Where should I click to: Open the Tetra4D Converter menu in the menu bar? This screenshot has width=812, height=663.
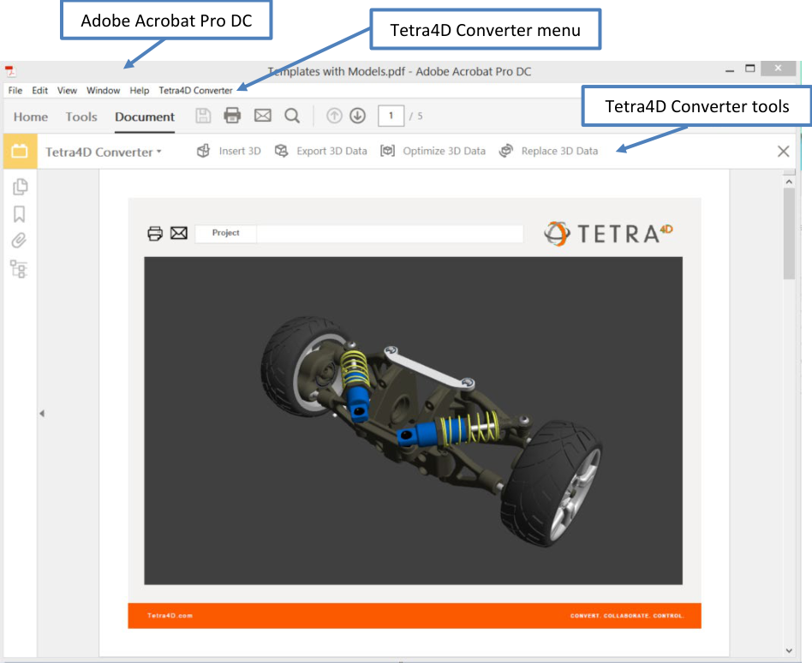(x=196, y=90)
